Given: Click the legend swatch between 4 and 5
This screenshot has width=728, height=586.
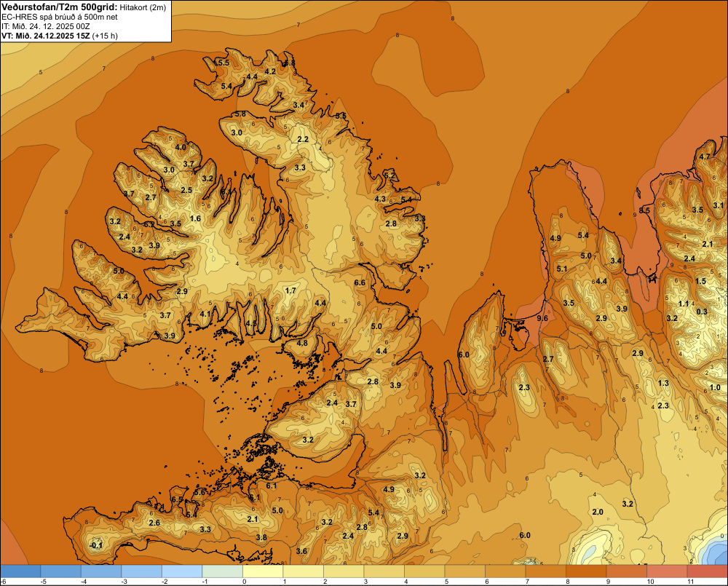Looking at the screenshot, I should coord(424,571).
